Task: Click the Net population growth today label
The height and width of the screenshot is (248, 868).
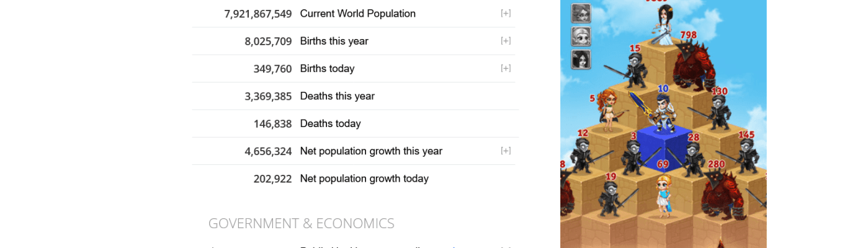Action: [364, 179]
